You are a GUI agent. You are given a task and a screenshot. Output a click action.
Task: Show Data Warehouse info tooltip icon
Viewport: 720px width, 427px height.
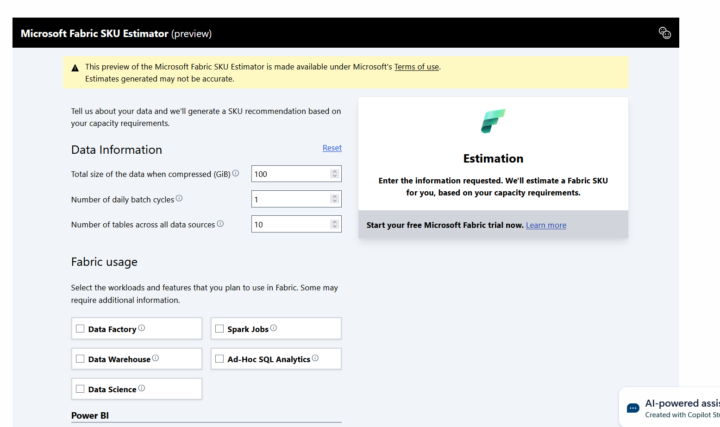(x=156, y=358)
